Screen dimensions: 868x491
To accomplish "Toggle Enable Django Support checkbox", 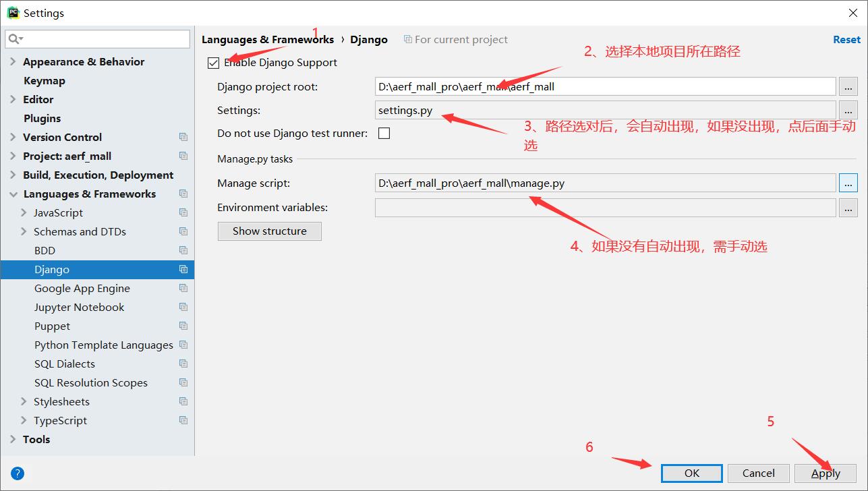I will coord(214,63).
